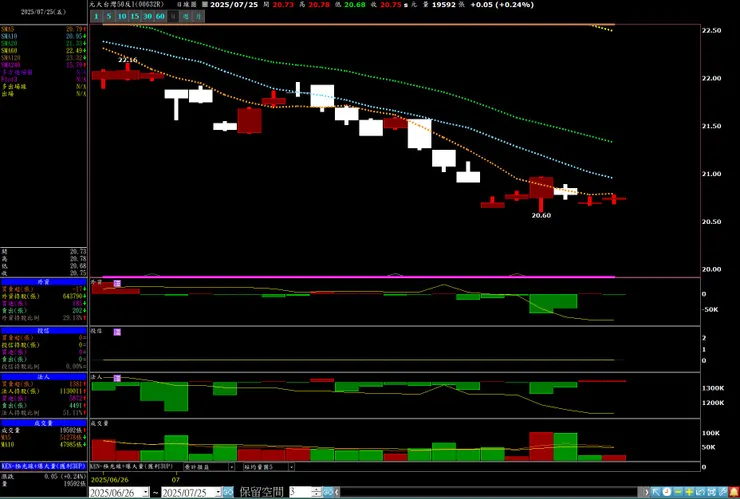The height and width of the screenshot is (499, 740).
Task: Select the weekly (週) chart period
Action: tap(186, 17)
